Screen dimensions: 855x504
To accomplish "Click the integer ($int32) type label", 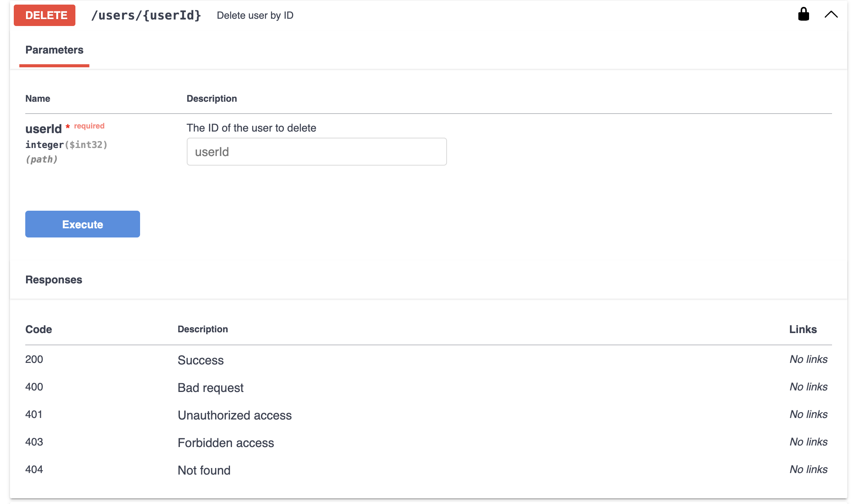I will coord(66,145).
